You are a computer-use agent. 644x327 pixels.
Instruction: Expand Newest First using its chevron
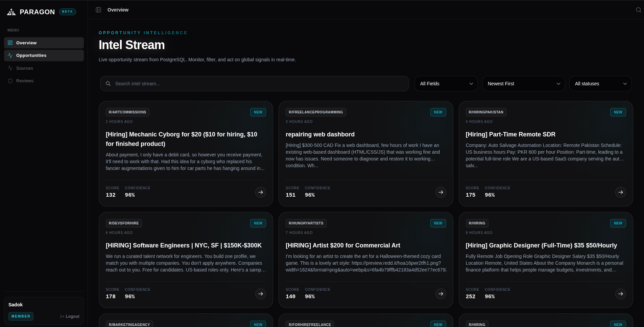(558, 84)
